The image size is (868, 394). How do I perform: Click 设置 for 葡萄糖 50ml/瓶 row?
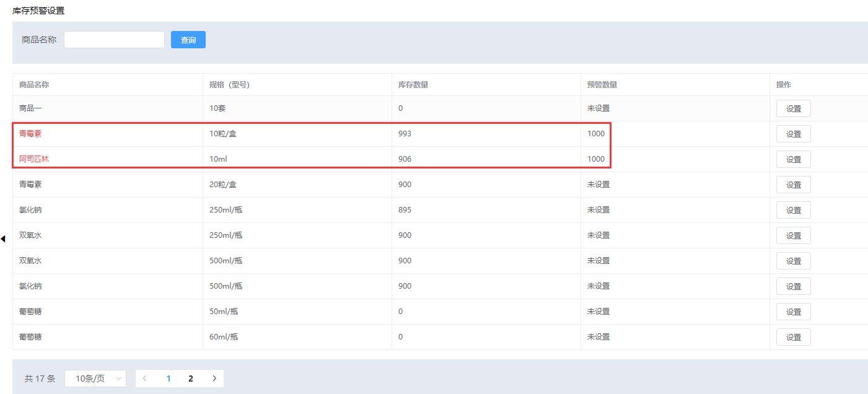(x=793, y=312)
